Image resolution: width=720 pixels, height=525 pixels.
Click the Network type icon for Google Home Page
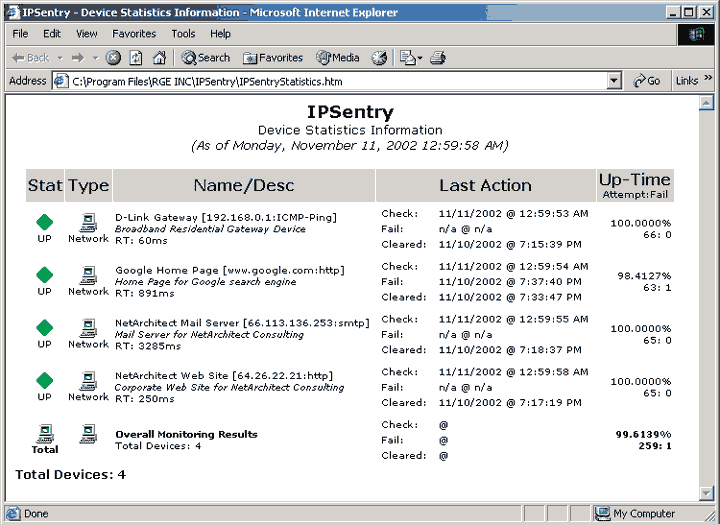(x=88, y=274)
